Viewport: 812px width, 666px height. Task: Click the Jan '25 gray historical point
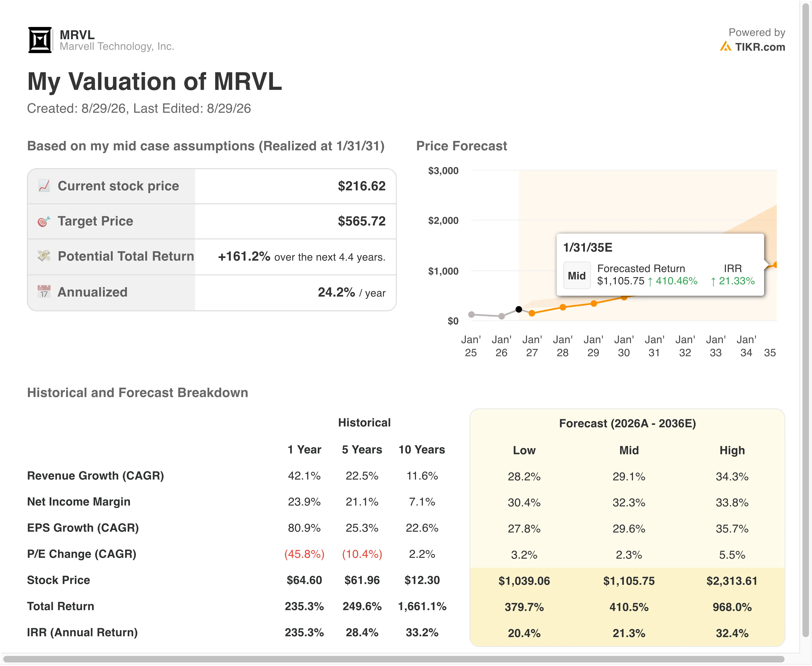click(x=472, y=315)
